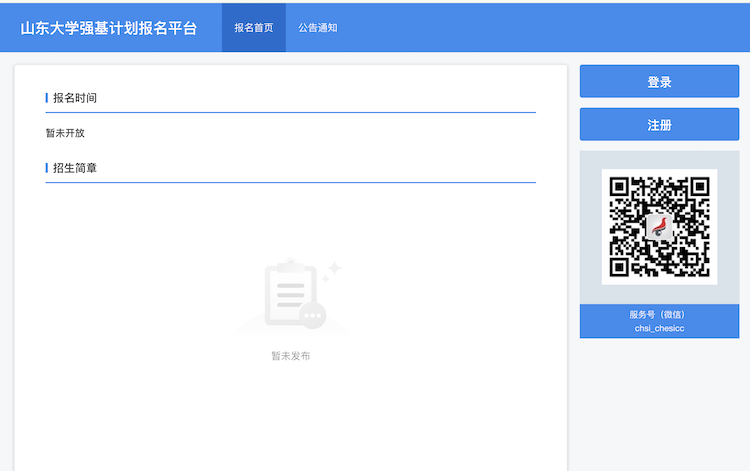
Task: Click the bottom-left corner square of QR code
Action: point(619,267)
